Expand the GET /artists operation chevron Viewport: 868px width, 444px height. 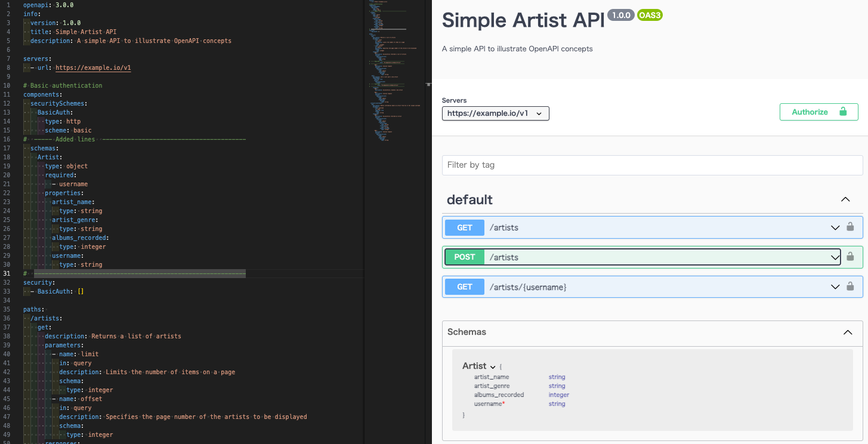[x=835, y=227]
